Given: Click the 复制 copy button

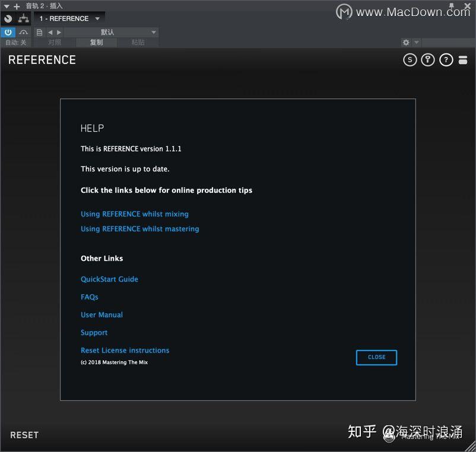Looking at the screenshot, I should click(x=96, y=43).
